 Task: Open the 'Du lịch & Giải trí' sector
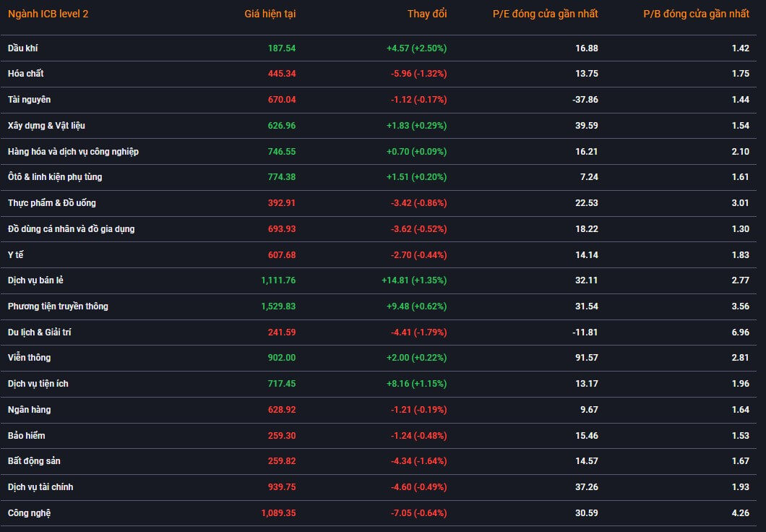(x=39, y=332)
